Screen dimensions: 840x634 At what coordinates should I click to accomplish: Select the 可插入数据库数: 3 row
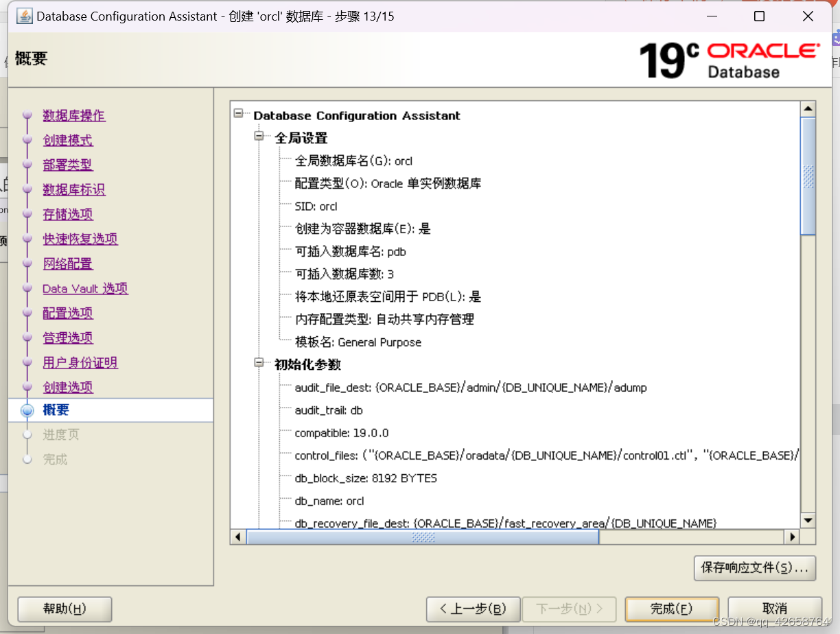345,274
